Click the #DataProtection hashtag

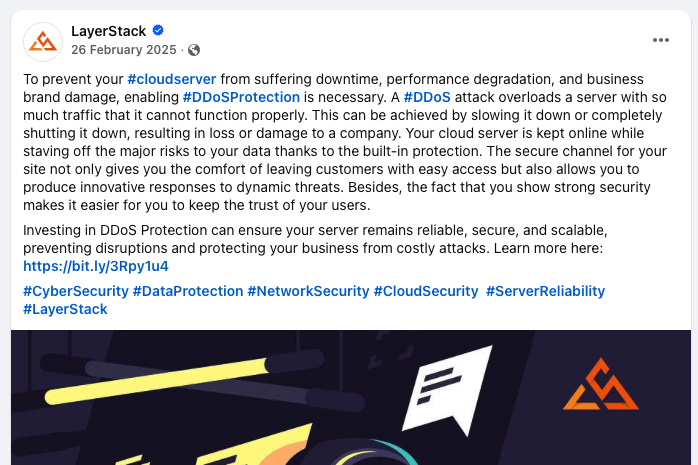187,291
